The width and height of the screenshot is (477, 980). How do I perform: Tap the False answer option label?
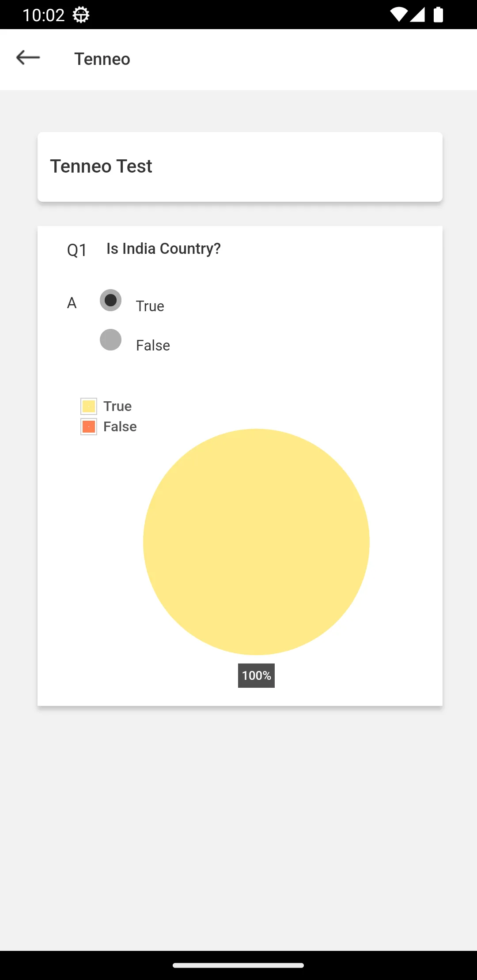coord(153,345)
